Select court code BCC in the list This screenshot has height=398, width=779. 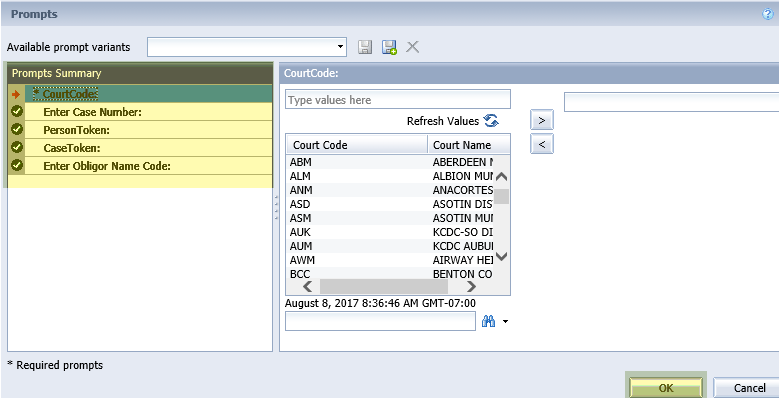point(300,274)
